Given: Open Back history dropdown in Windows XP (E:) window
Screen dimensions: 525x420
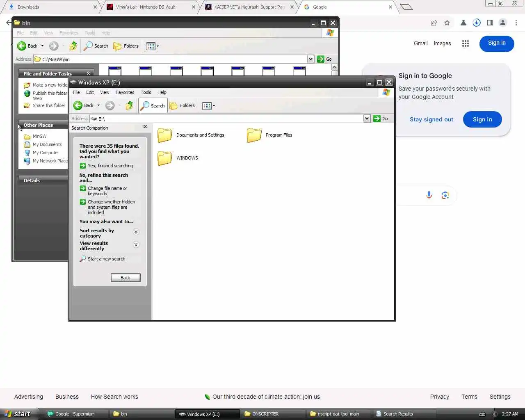Looking at the screenshot, I should click(98, 105).
